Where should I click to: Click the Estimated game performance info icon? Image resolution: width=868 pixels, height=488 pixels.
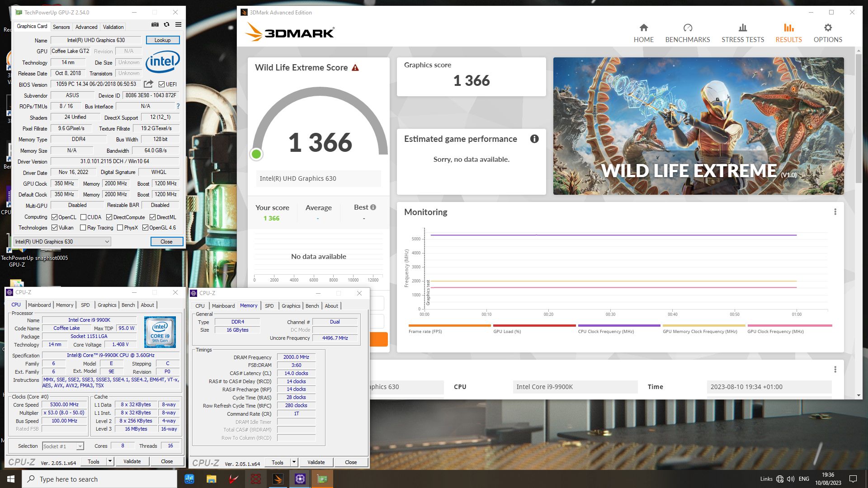534,139
